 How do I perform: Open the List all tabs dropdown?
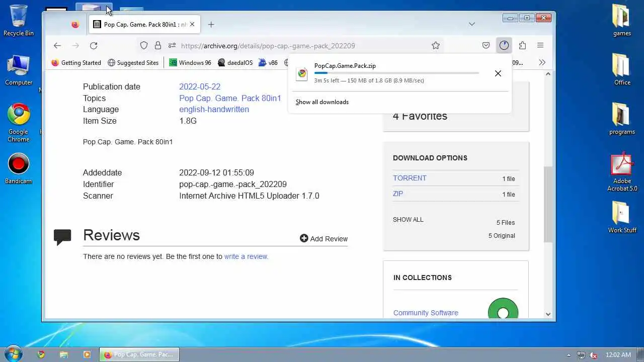point(472,24)
